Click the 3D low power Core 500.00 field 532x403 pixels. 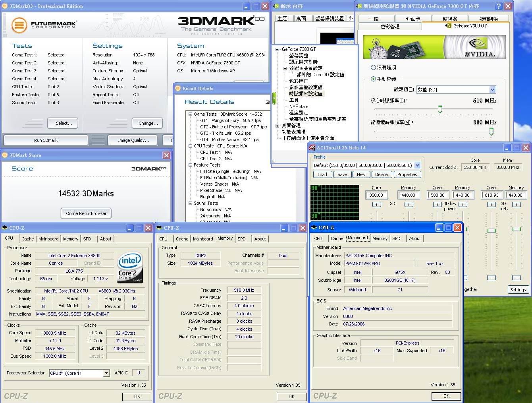pyautogui.click(x=438, y=195)
